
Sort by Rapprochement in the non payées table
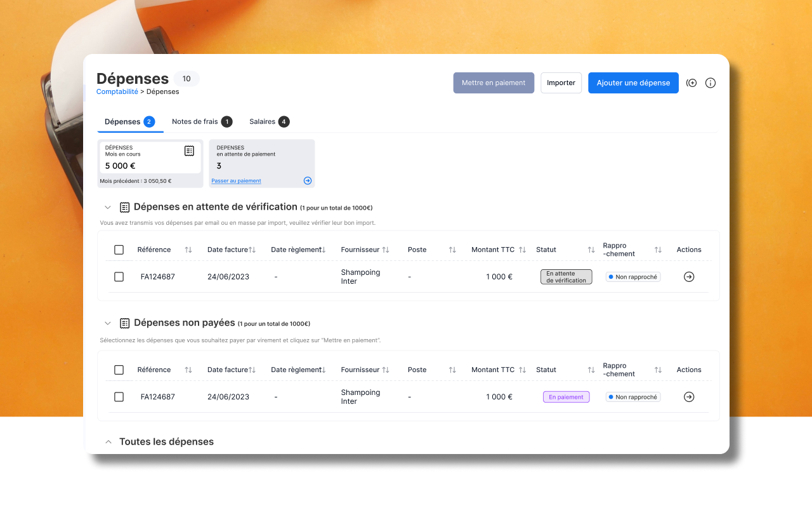click(658, 370)
